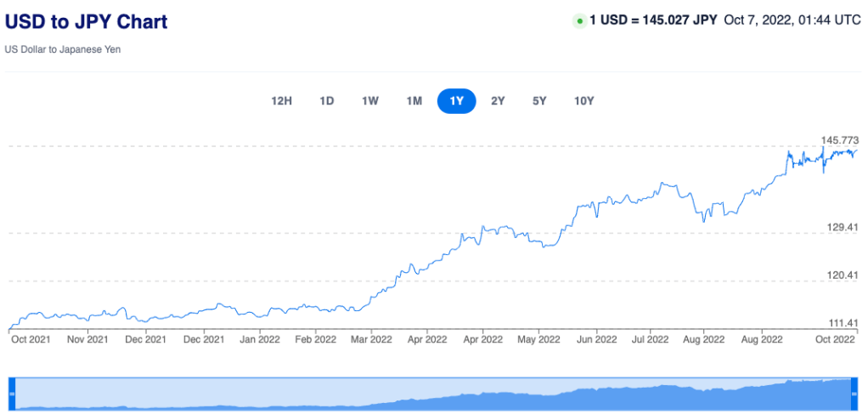Select the 12H time range
Screen dimensions: 868x420
pyautogui.click(x=281, y=101)
